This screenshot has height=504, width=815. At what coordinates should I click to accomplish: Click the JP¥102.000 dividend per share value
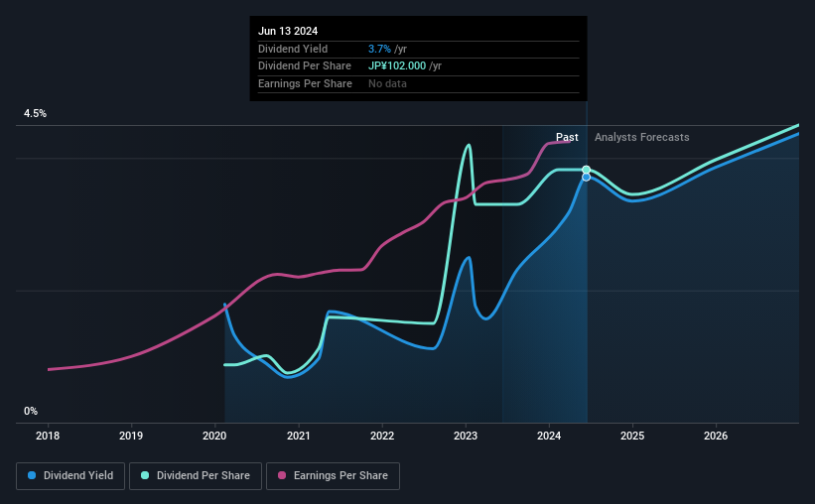(397, 66)
